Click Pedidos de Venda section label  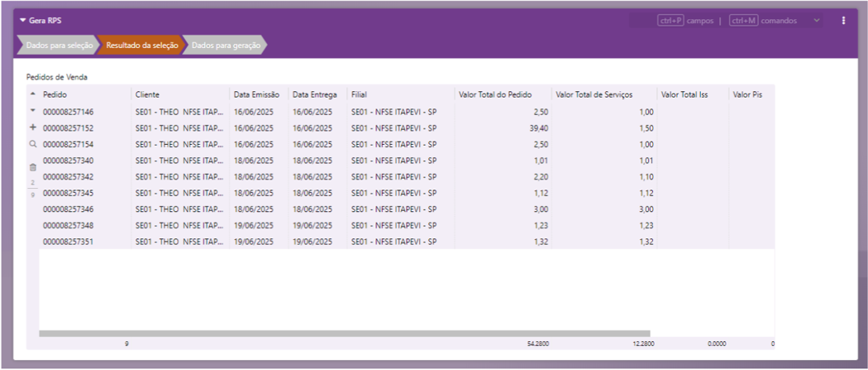point(57,77)
